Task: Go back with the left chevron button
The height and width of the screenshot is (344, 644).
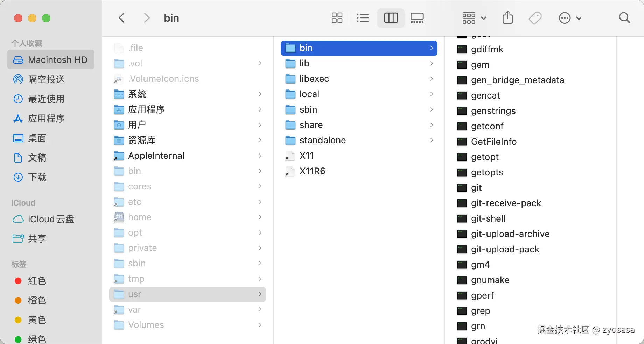Action: pyautogui.click(x=122, y=18)
